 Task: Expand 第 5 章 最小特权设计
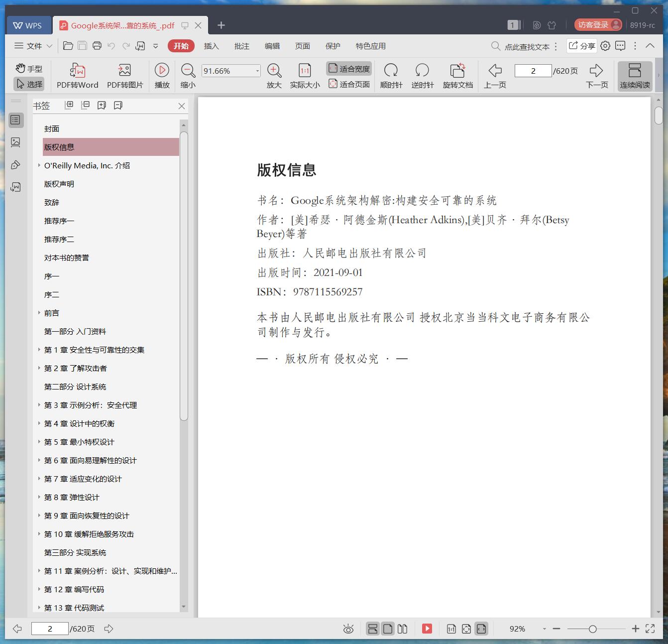(x=39, y=442)
